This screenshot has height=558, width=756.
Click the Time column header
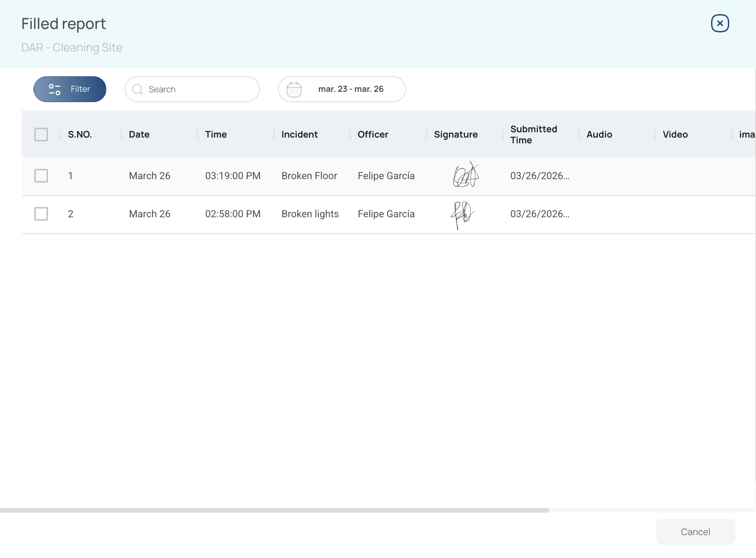pos(216,135)
